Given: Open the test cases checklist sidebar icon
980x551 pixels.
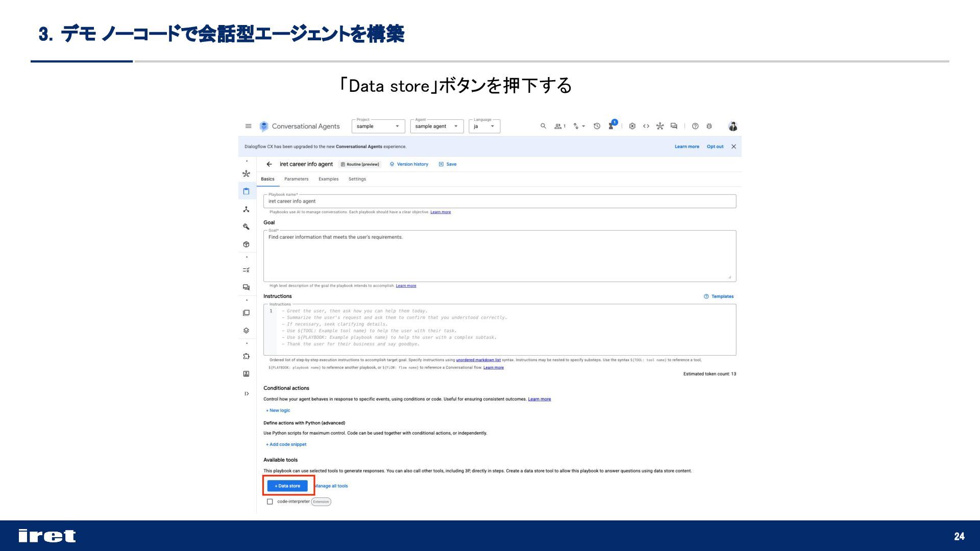Looking at the screenshot, I should [x=246, y=270].
